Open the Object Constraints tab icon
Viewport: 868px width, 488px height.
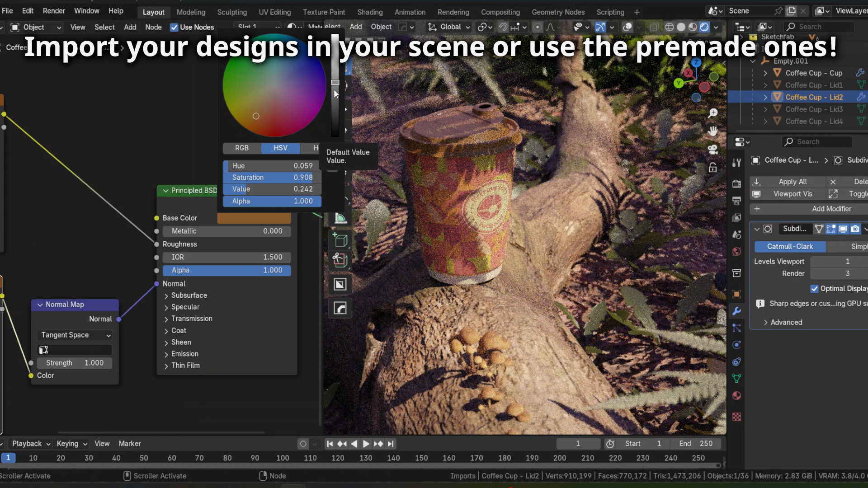coord(736,362)
